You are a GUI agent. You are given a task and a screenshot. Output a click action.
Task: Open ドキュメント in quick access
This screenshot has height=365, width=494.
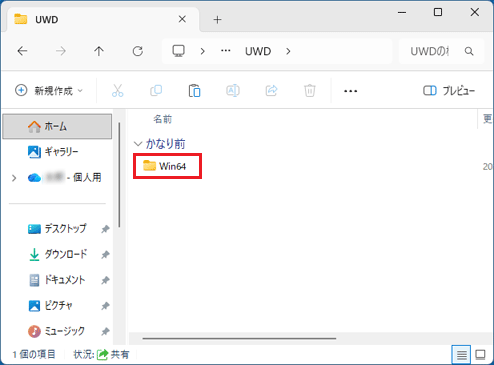pyautogui.click(x=57, y=280)
